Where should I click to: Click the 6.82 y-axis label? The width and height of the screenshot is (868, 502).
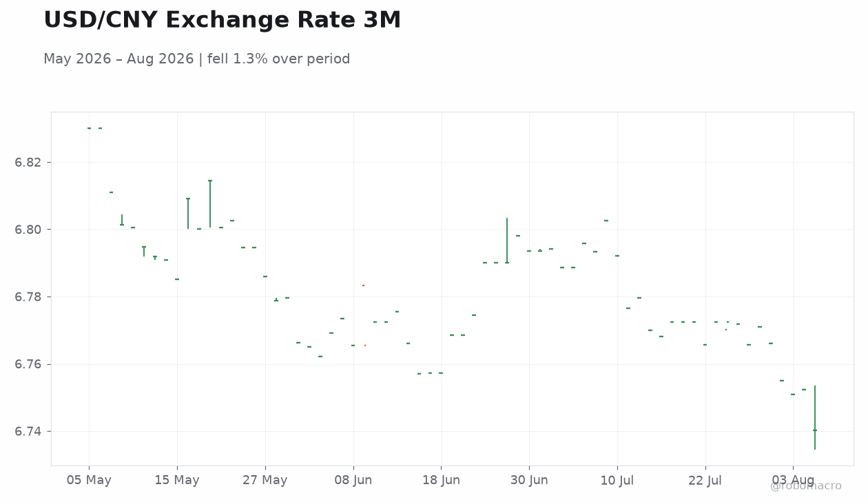[x=28, y=163]
